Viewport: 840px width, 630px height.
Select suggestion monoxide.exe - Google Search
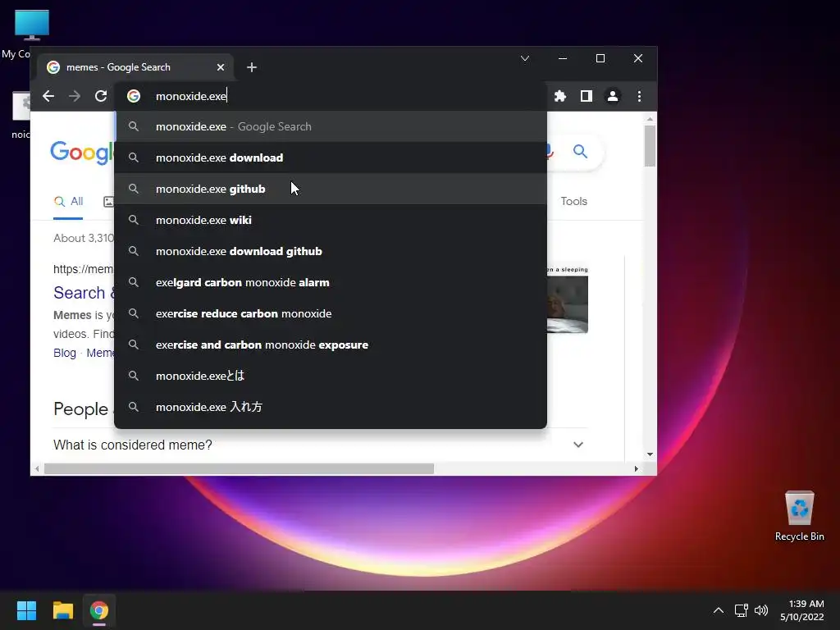pyautogui.click(x=331, y=126)
